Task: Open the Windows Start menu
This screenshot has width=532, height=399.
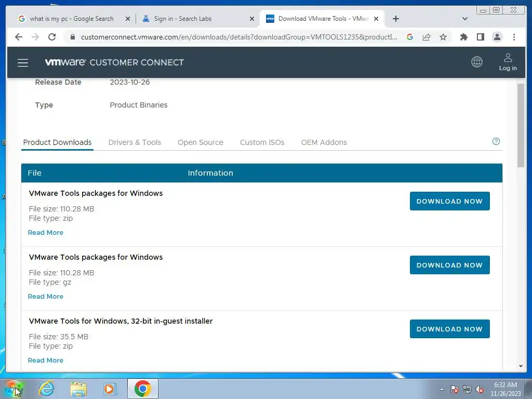Action: (x=14, y=389)
